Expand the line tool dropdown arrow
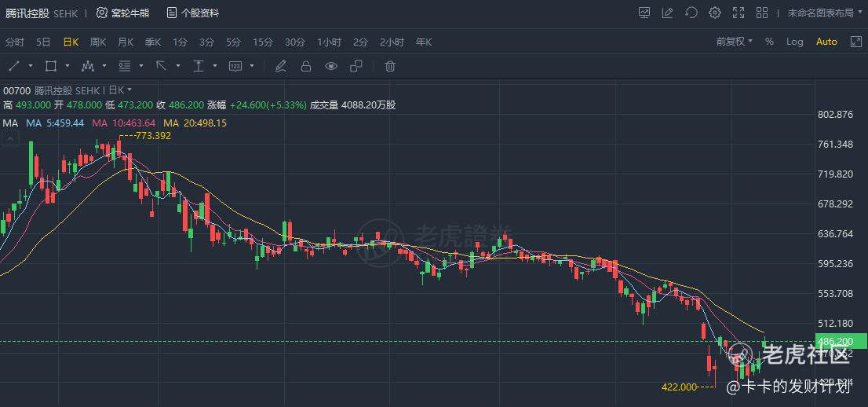Image resolution: width=868 pixels, height=407 pixels. tap(31, 67)
